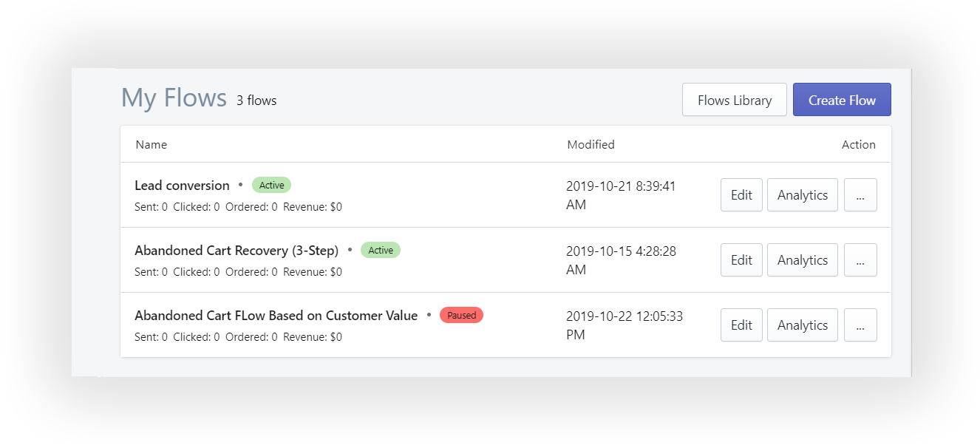Image resolution: width=980 pixels, height=448 pixels.
Task: Click the Create Flow button
Action: pos(842,100)
